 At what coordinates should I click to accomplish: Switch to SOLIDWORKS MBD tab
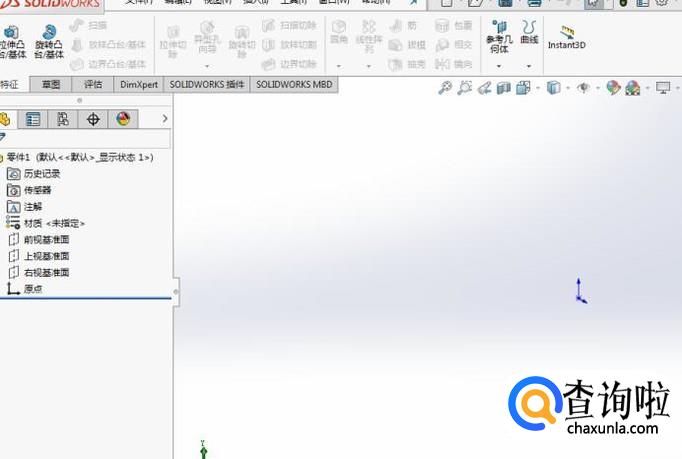coord(294,84)
